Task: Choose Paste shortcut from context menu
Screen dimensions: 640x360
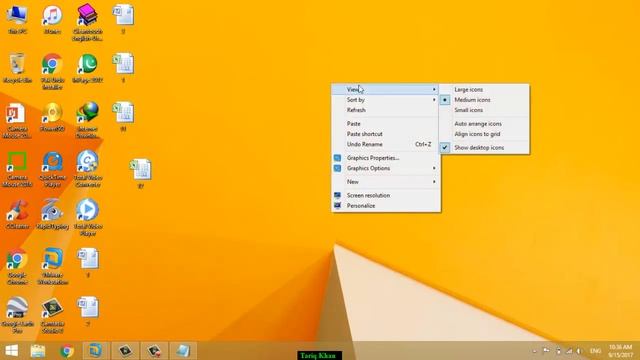Action: (386, 134)
